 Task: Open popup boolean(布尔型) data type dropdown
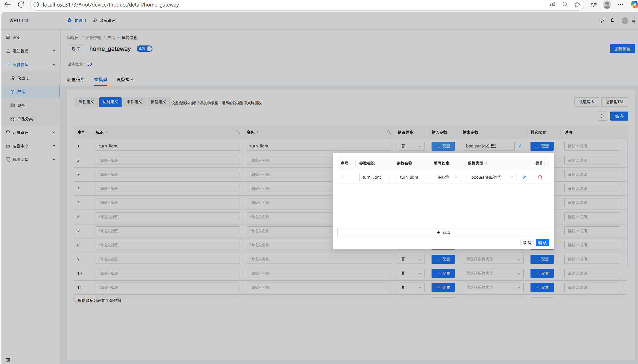pyautogui.click(x=492, y=177)
